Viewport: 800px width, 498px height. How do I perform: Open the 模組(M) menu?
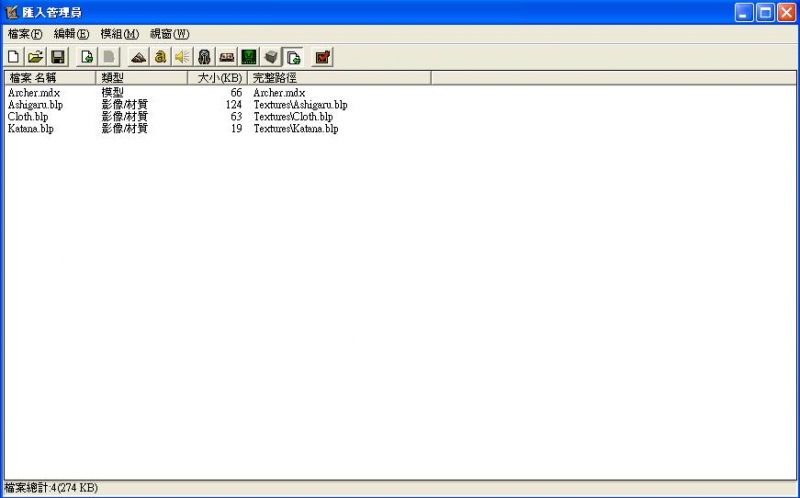coord(119,34)
